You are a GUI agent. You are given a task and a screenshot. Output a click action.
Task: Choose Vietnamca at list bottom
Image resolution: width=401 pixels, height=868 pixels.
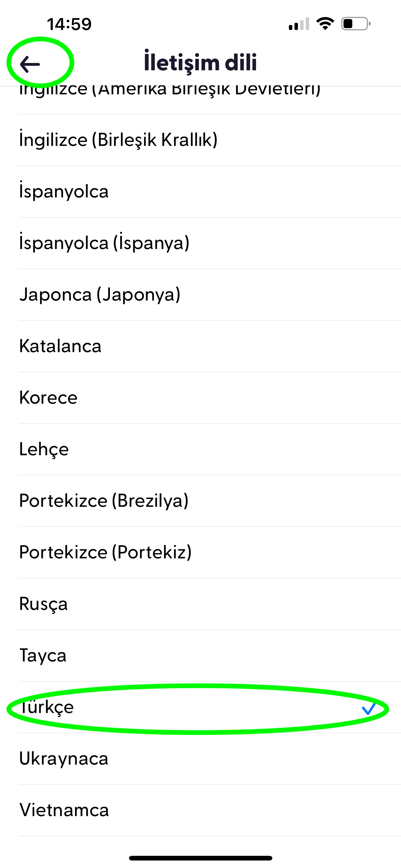coord(64,810)
